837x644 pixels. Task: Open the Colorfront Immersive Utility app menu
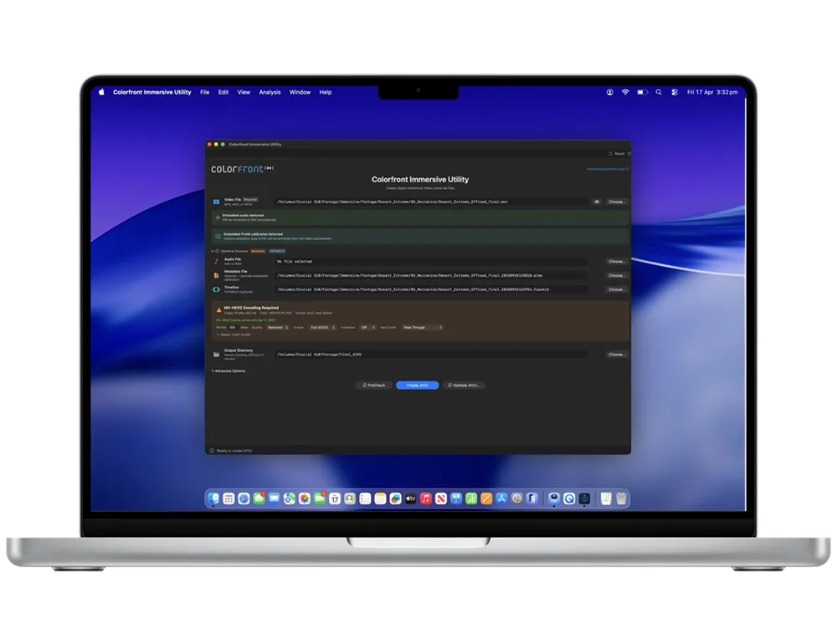tap(151, 92)
